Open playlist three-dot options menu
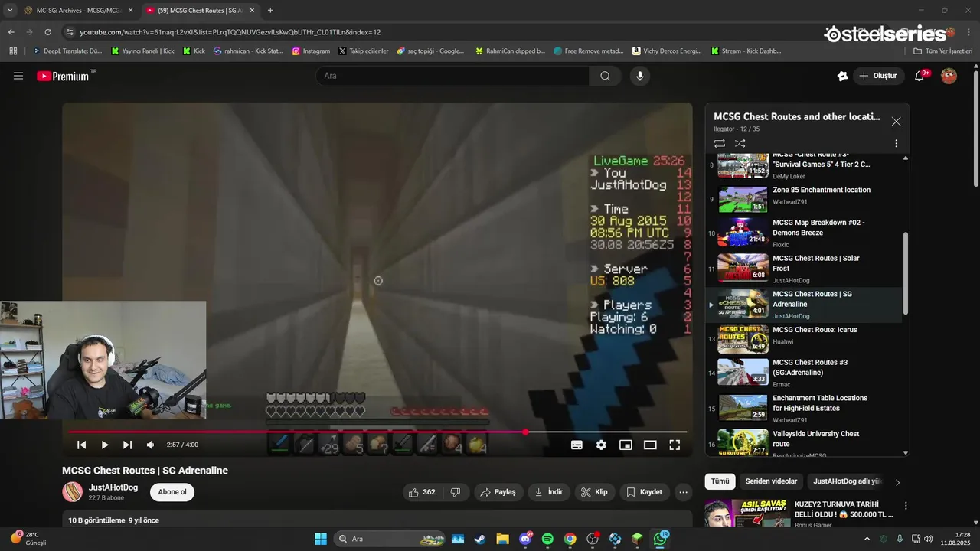 (x=896, y=143)
